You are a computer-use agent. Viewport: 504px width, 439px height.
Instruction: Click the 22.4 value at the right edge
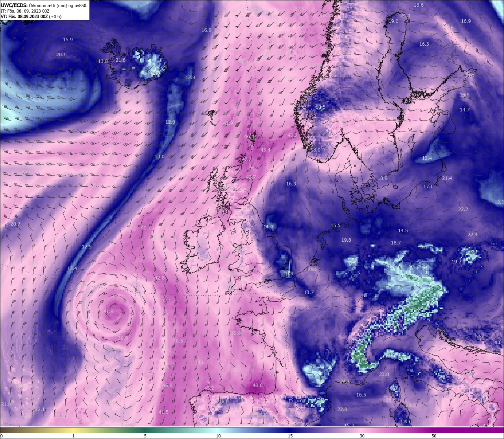472,235
